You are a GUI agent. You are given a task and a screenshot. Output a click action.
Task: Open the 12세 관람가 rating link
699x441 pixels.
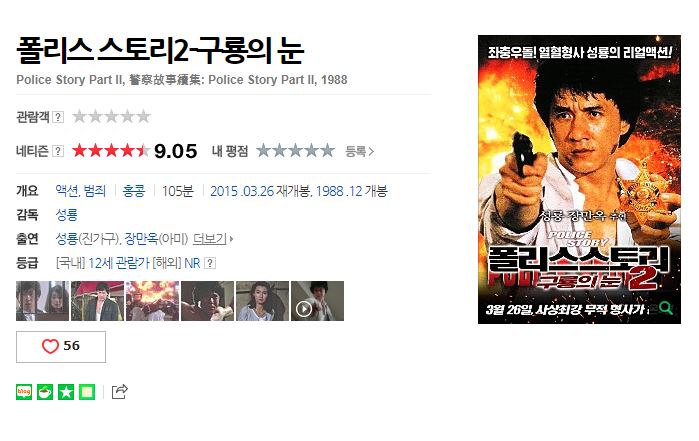(119, 263)
